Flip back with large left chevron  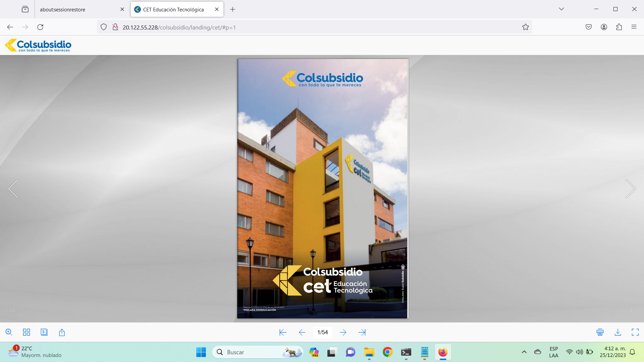click(x=13, y=189)
